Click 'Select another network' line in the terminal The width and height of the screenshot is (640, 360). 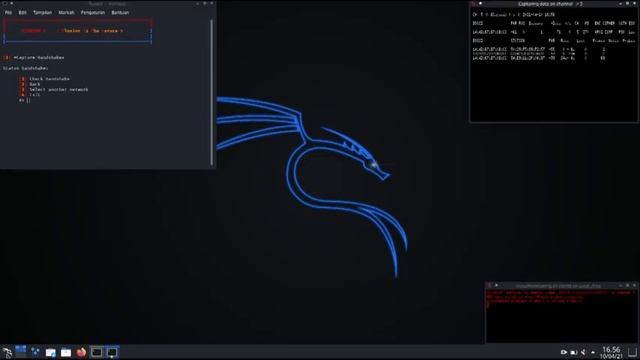pyautogui.click(x=58, y=89)
